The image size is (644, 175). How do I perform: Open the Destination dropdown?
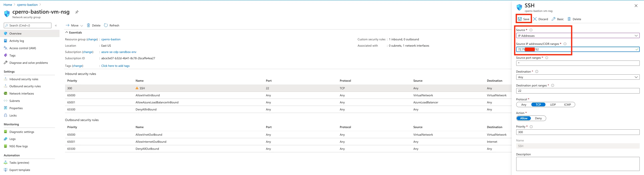[578, 77]
